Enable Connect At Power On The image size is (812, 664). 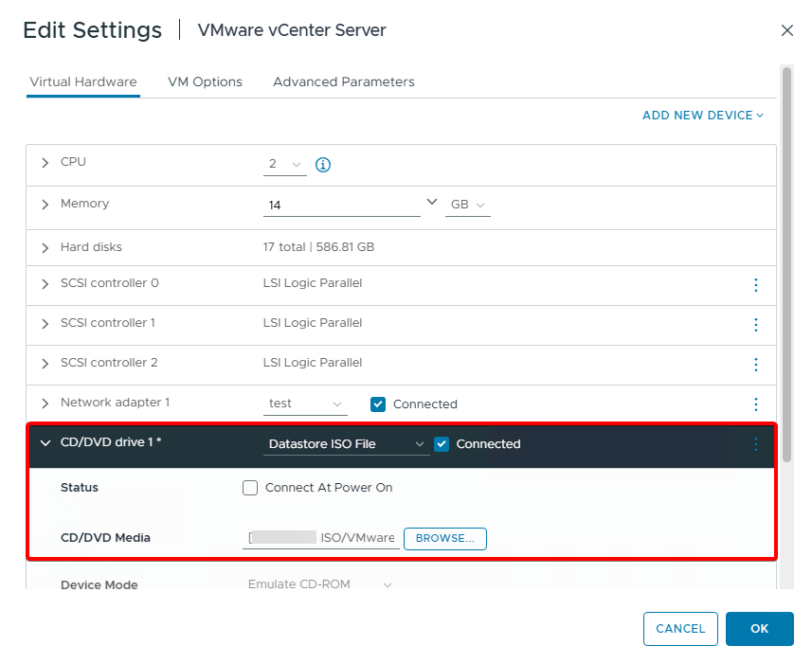(250, 488)
